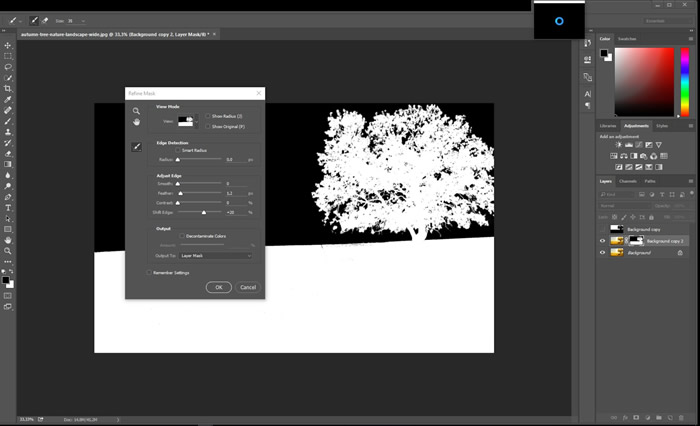The width and height of the screenshot is (700, 426).
Task: Click the Delete layer trash button
Action: click(681, 418)
